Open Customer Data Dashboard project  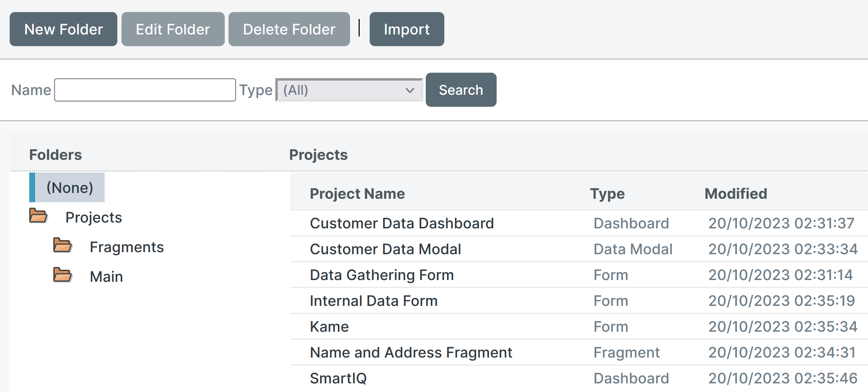pyautogui.click(x=402, y=223)
